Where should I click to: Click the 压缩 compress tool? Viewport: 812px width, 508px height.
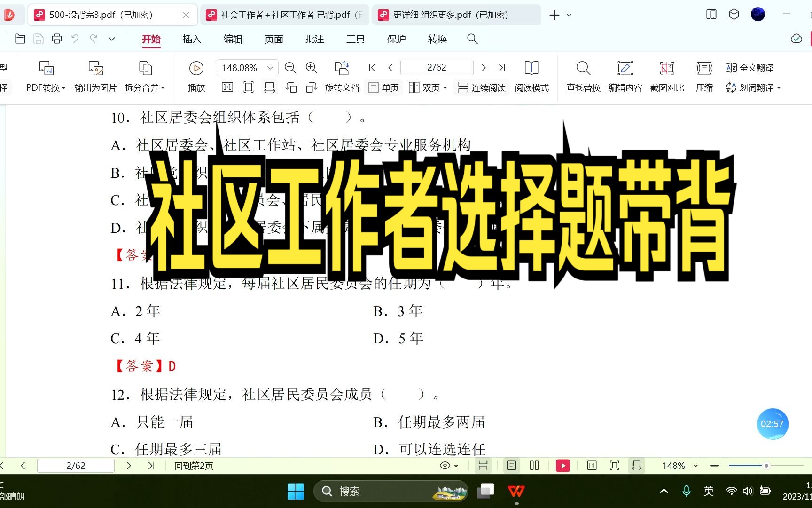pyautogui.click(x=704, y=76)
